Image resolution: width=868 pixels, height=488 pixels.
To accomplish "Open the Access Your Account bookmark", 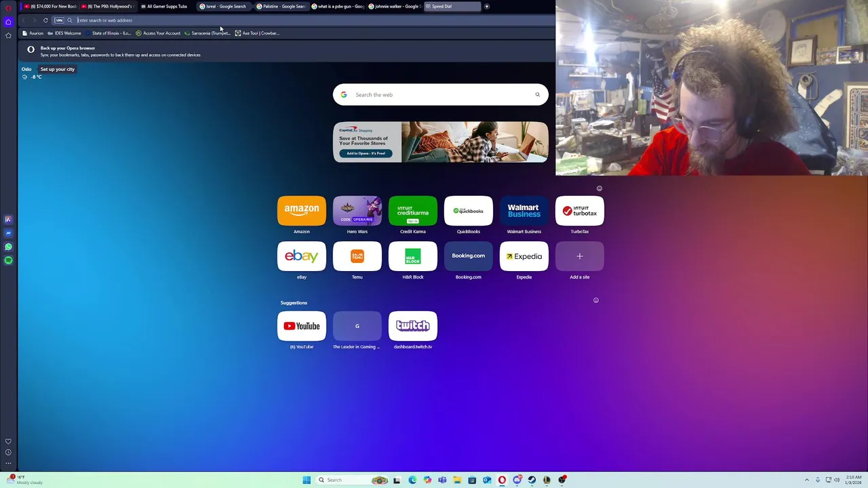I will point(158,33).
